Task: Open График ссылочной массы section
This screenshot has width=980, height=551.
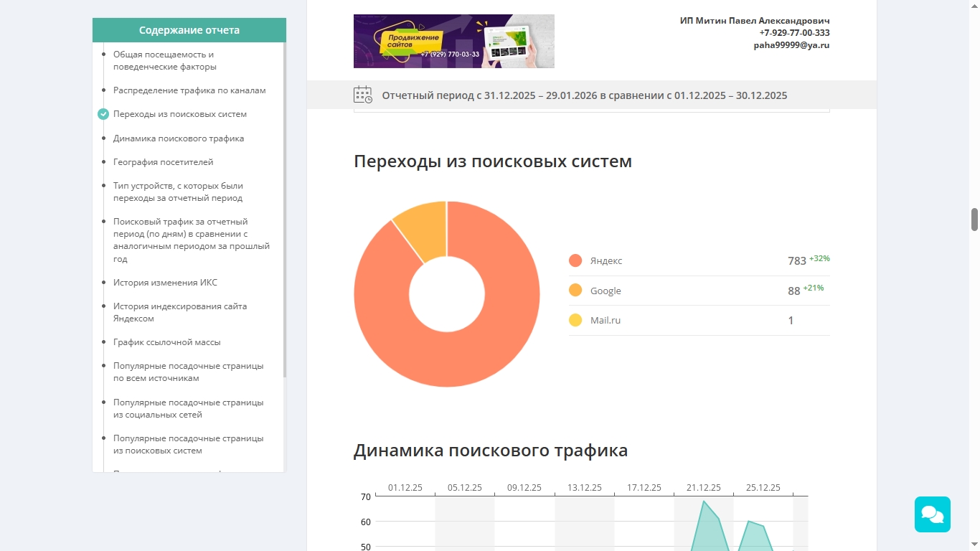Action: pyautogui.click(x=167, y=342)
